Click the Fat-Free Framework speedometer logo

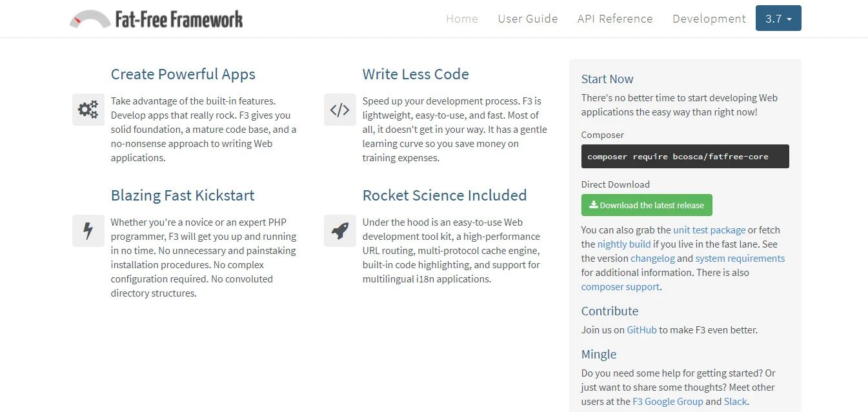pos(90,18)
